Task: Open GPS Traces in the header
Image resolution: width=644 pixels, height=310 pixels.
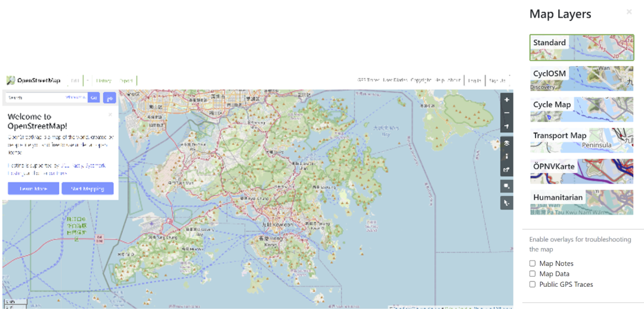Action: click(x=367, y=80)
